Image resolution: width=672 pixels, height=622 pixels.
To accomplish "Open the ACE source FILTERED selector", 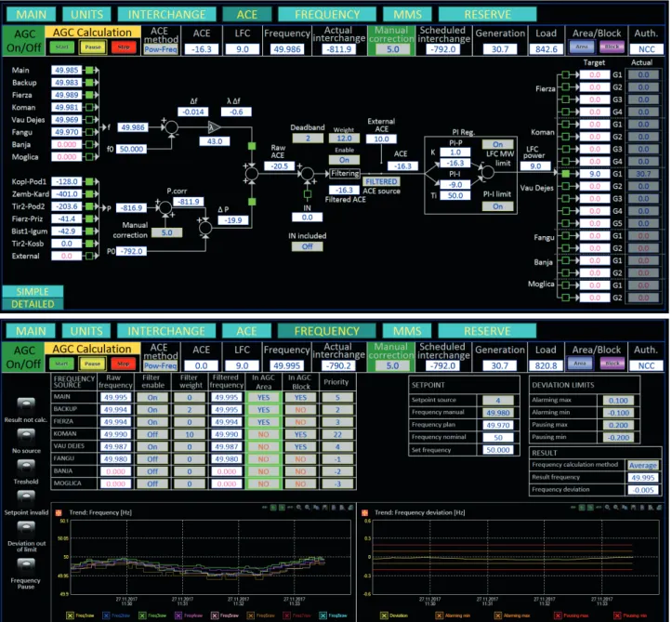I will (x=381, y=181).
